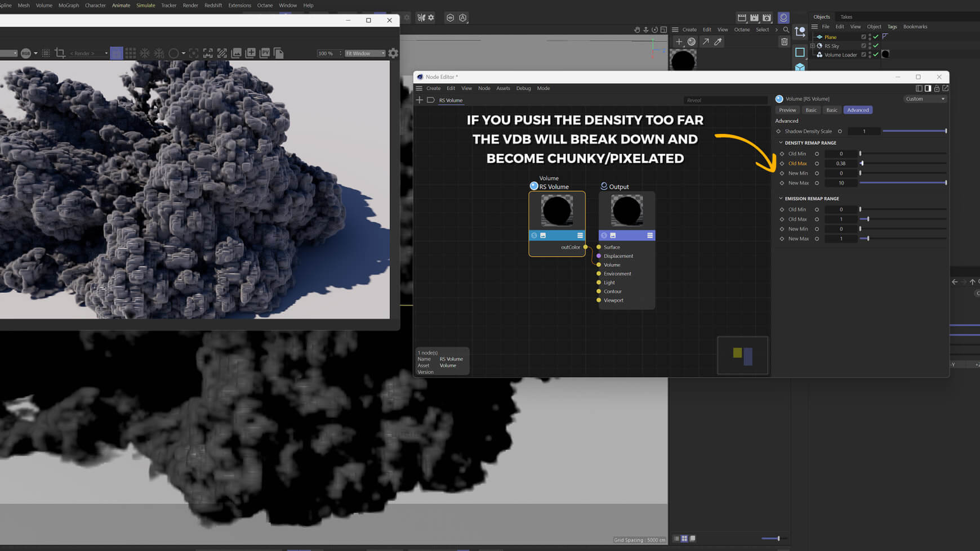980x551 pixels.
Task: Click the highlighted Redshift render view icon
Action: (783, 17)
